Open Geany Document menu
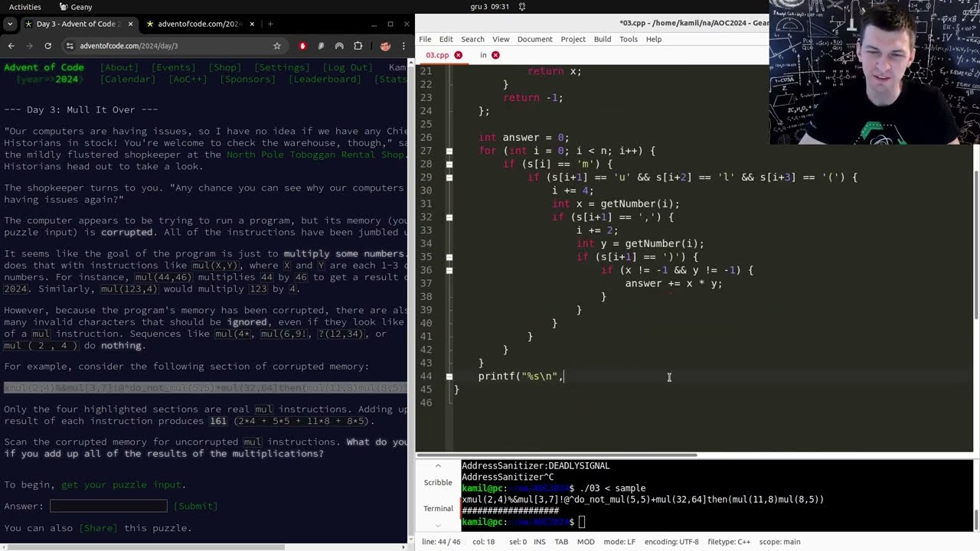 [534, 39]
